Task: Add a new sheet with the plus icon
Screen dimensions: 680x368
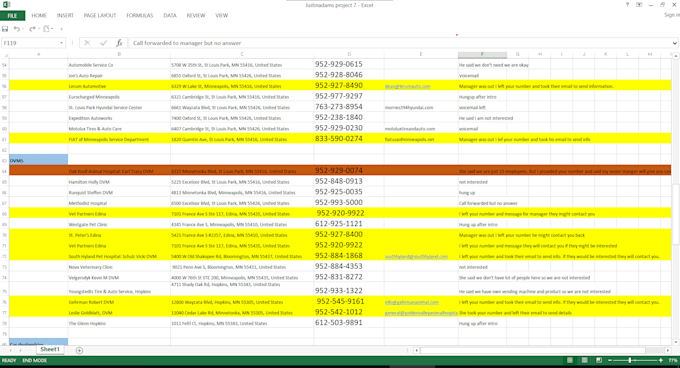Action: pyautogui.click(x=79, y=350)
